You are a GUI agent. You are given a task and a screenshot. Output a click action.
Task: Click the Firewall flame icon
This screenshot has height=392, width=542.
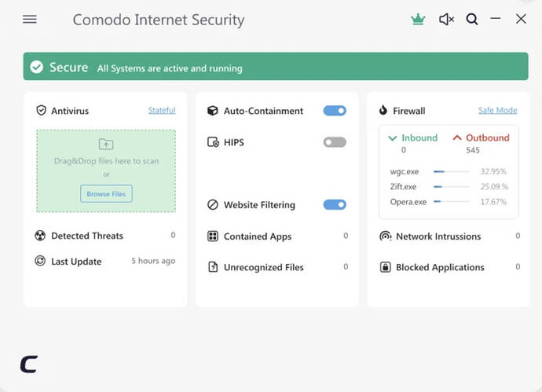pos(383,111)
